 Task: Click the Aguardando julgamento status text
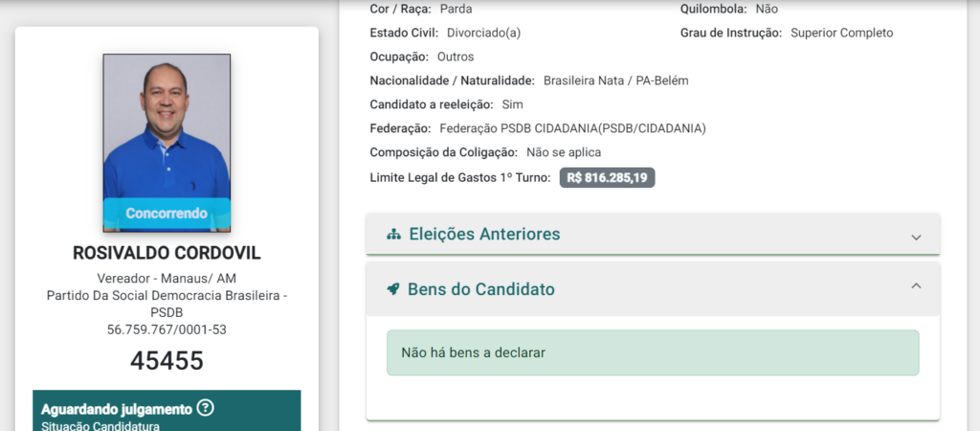[x=116, y=408]
